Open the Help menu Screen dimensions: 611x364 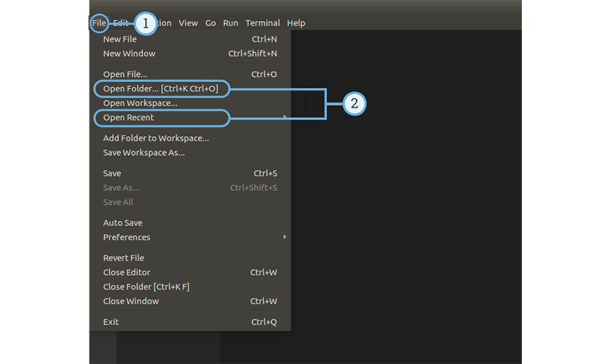click(x=296, y=23)
